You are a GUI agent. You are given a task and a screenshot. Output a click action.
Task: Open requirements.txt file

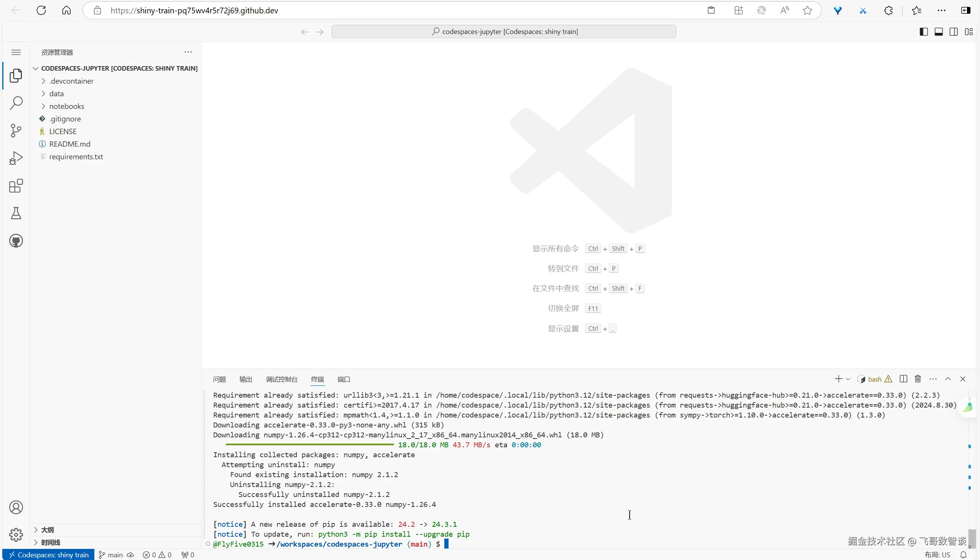click(x=76, y=157)
